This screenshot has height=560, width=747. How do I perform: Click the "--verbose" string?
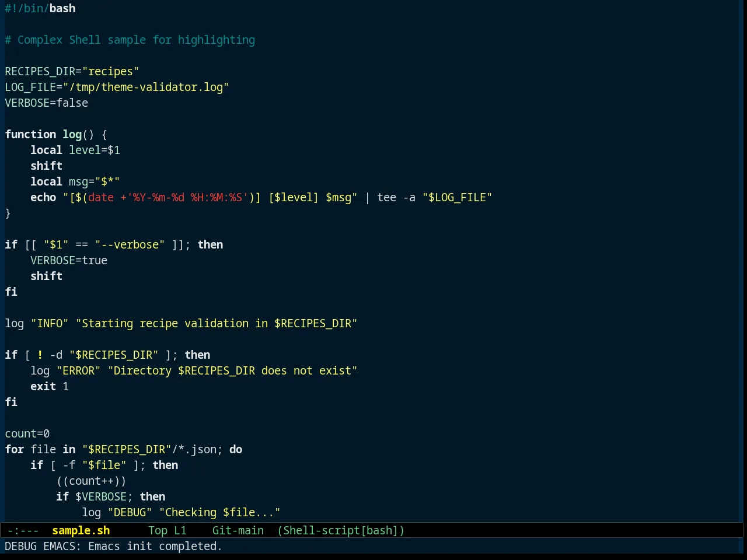pyautogui.click(x=130, y=244)
